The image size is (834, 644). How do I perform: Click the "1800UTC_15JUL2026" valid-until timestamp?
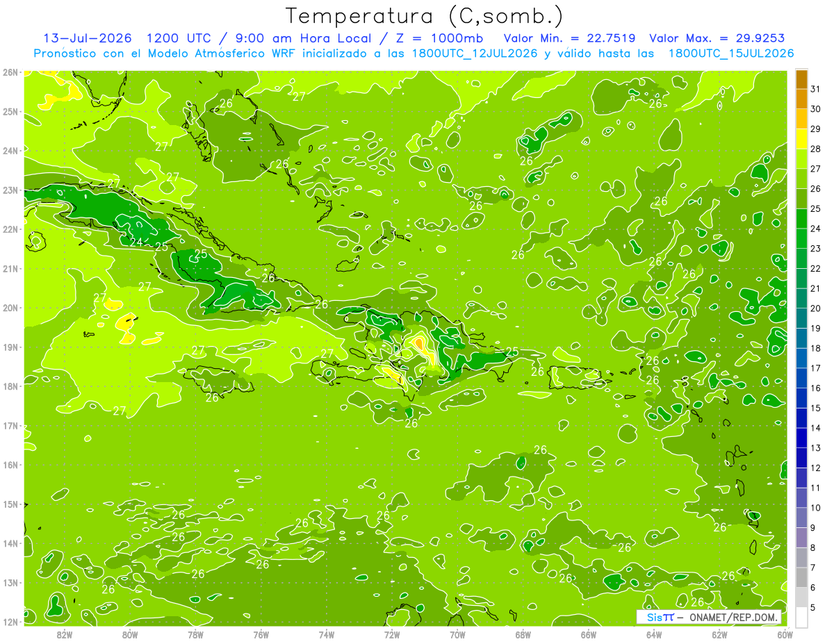pos(730,53)
